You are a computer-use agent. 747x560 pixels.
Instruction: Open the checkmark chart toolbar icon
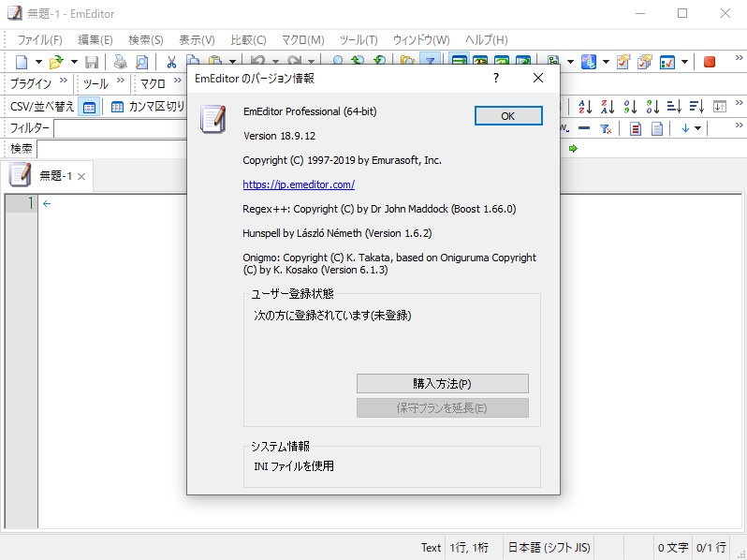point(666,62)
